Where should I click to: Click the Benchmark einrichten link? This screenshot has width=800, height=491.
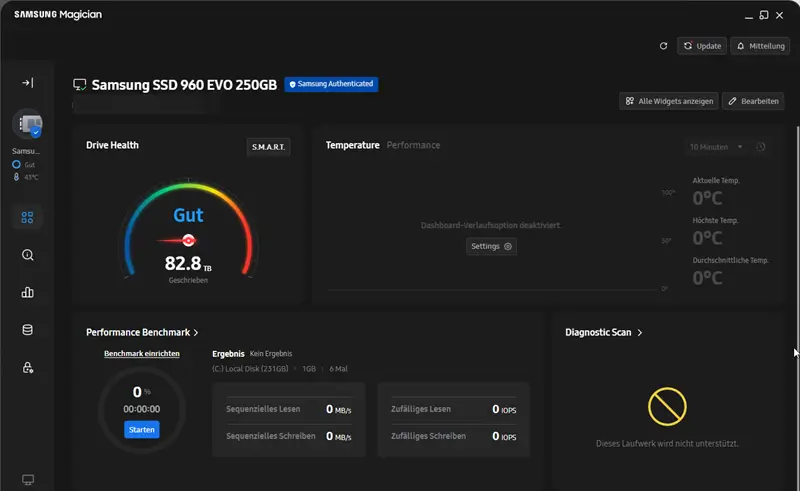(x=142, y=354)
